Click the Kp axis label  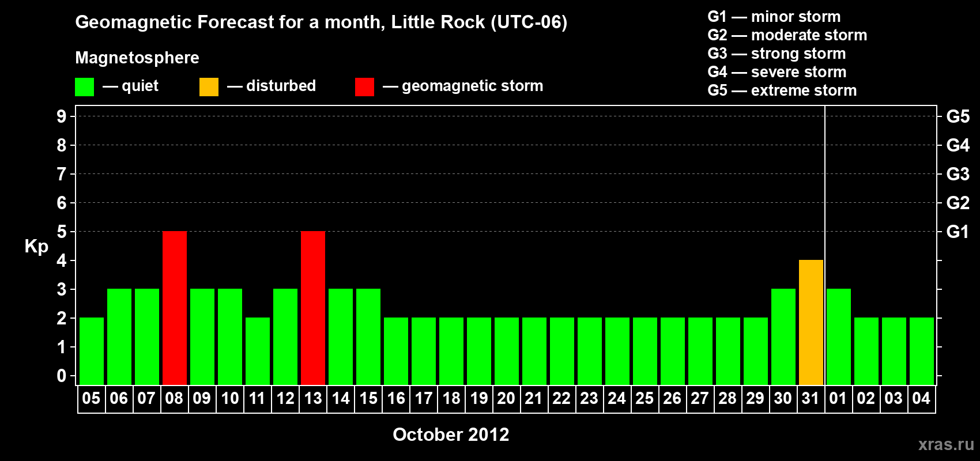[36, 247]
